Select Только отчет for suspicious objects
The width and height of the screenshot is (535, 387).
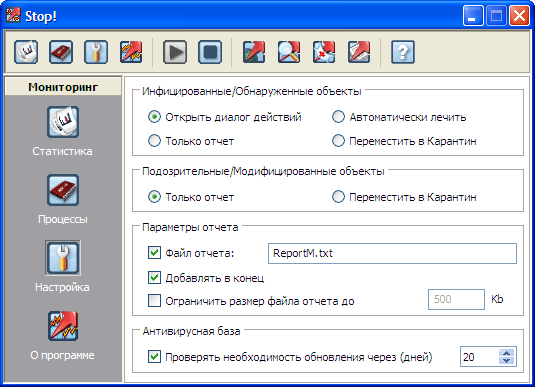[191, 197]
